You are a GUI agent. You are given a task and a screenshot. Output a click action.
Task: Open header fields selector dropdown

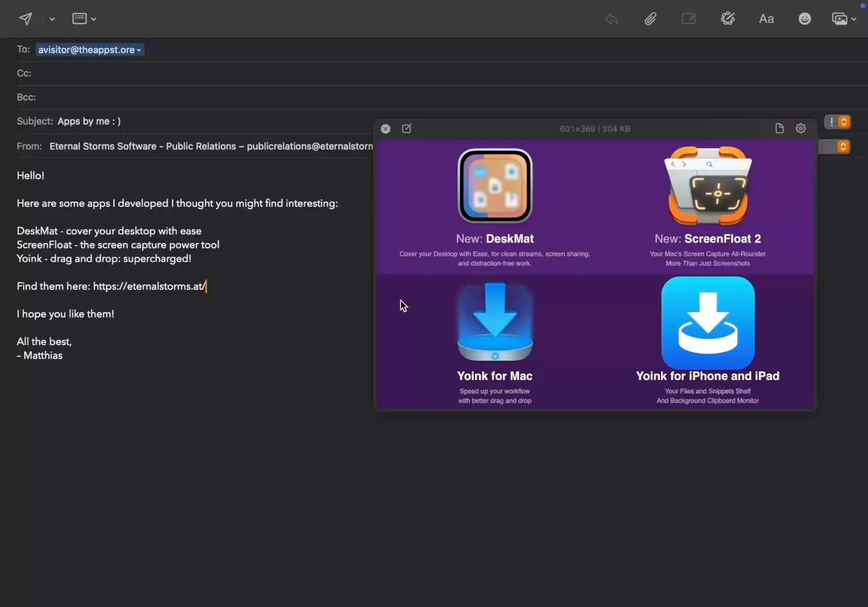point(84,19)
